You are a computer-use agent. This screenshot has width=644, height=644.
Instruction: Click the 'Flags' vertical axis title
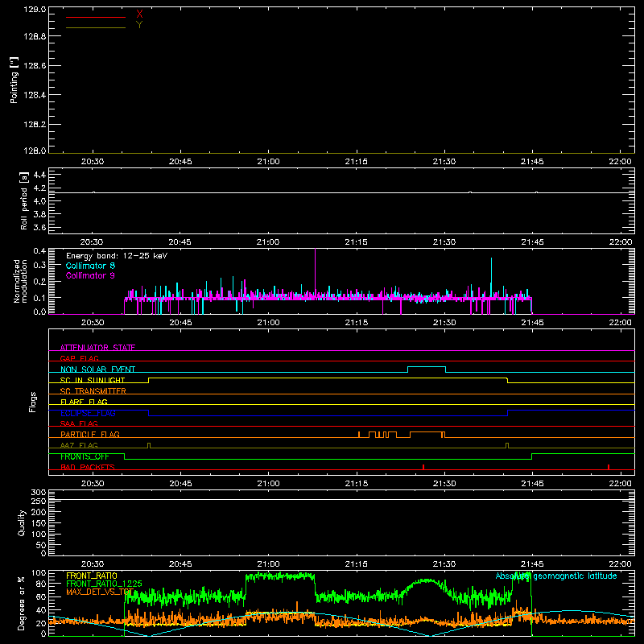point(32,402)
